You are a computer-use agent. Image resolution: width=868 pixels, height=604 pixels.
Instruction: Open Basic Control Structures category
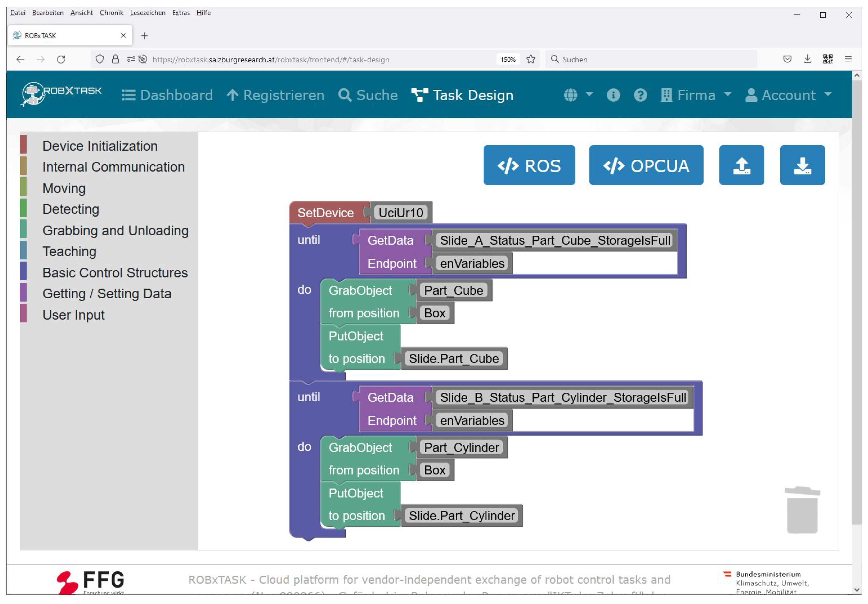pyautogui.click(x=115, y=273)
